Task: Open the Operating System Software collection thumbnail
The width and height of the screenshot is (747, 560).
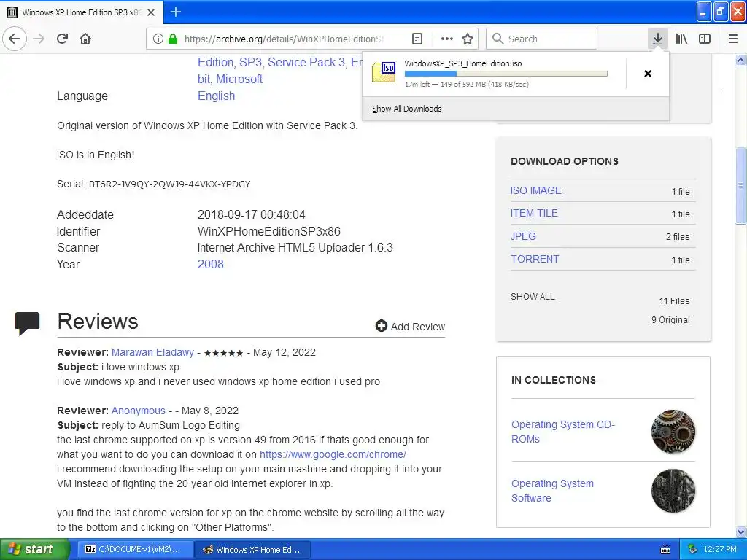Action: [x=673, y=491]
